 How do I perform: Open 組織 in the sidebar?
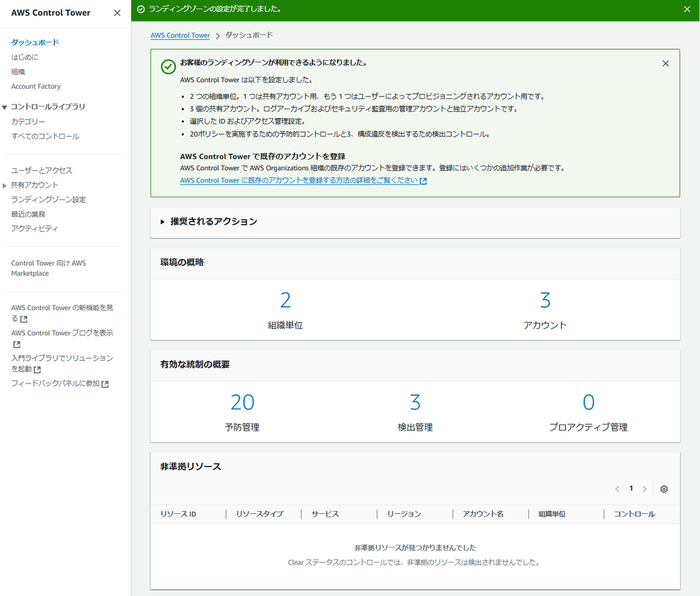point(18,72)
